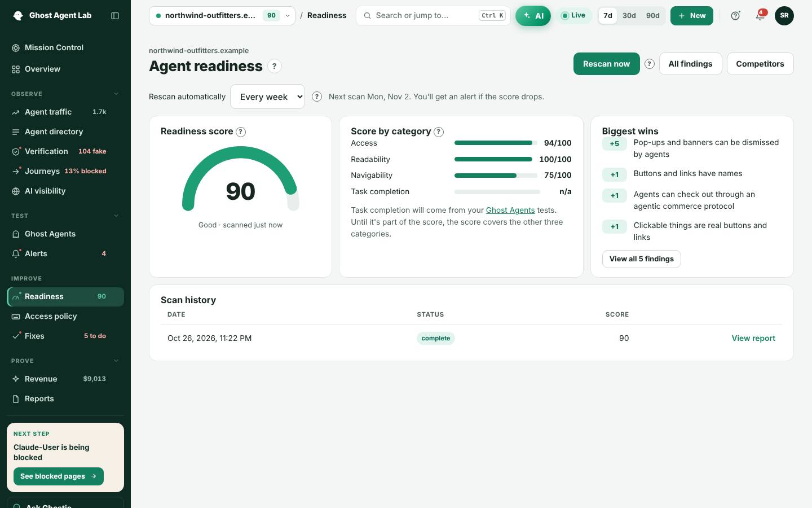Open the Every week rescan dropdown
The height and width of the screenshot is (508, 812).
coord(267,97)
